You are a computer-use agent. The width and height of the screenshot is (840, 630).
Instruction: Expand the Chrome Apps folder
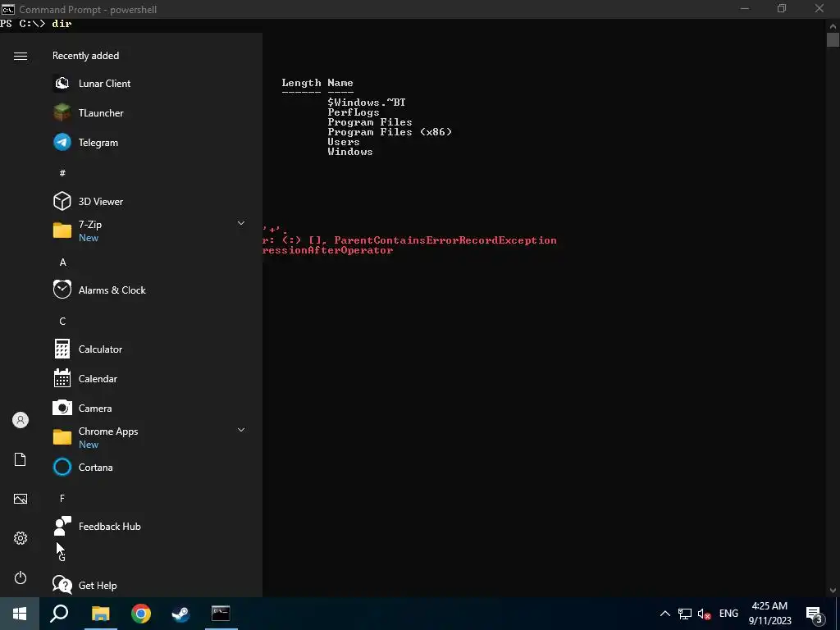(241, 430)
